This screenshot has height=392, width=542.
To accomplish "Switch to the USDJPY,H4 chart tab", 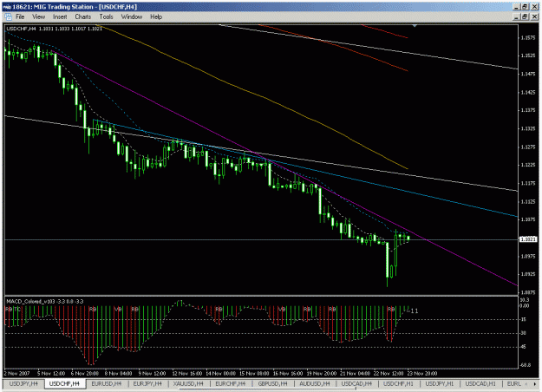I will [x=23, y=383].
